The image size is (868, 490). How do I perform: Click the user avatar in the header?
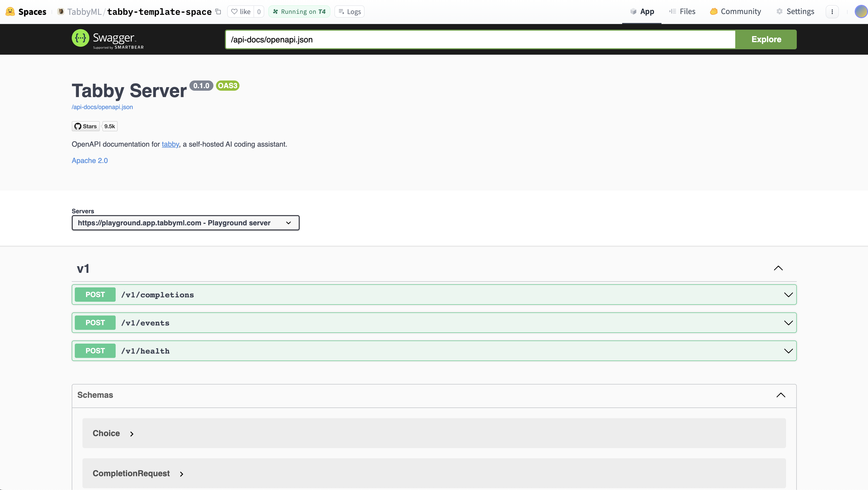[860, 11]
